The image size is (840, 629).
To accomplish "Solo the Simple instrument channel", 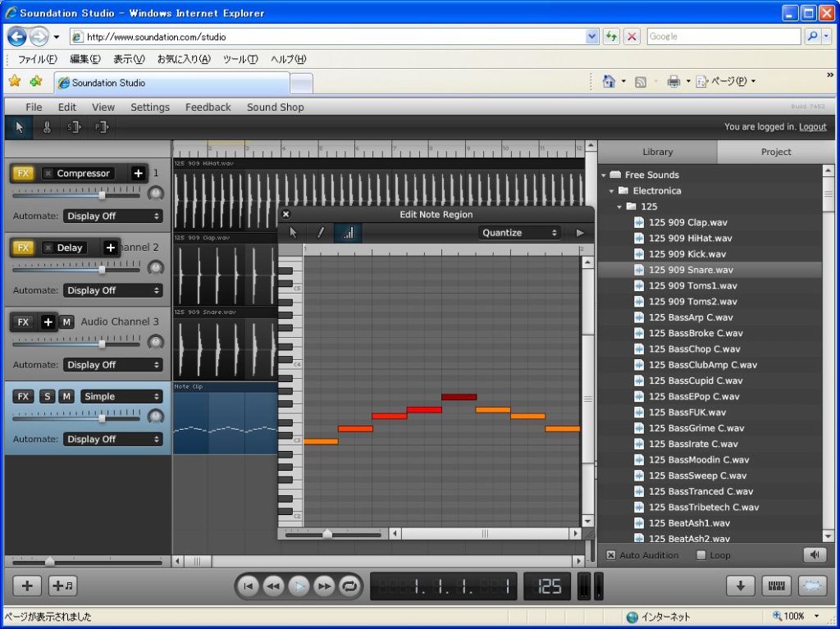I will click(x=47, y=396).
